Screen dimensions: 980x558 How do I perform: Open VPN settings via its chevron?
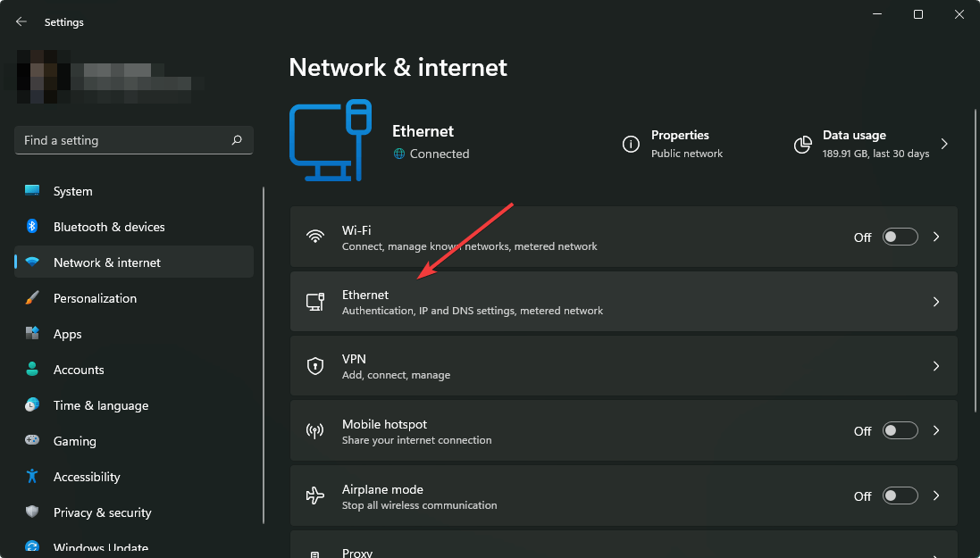(936, 366)
